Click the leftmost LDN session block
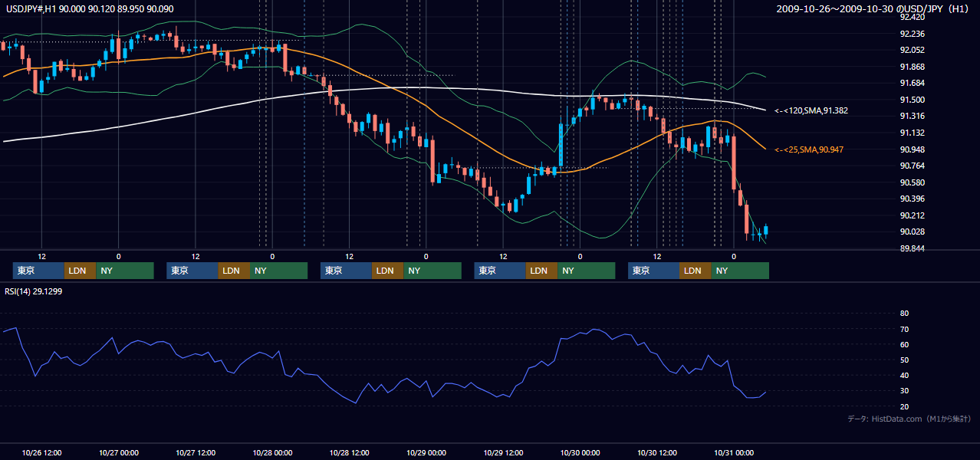Image resolution: width=980 pixels, height=460 pixels. pyautogui.click(x=80, y=271)
